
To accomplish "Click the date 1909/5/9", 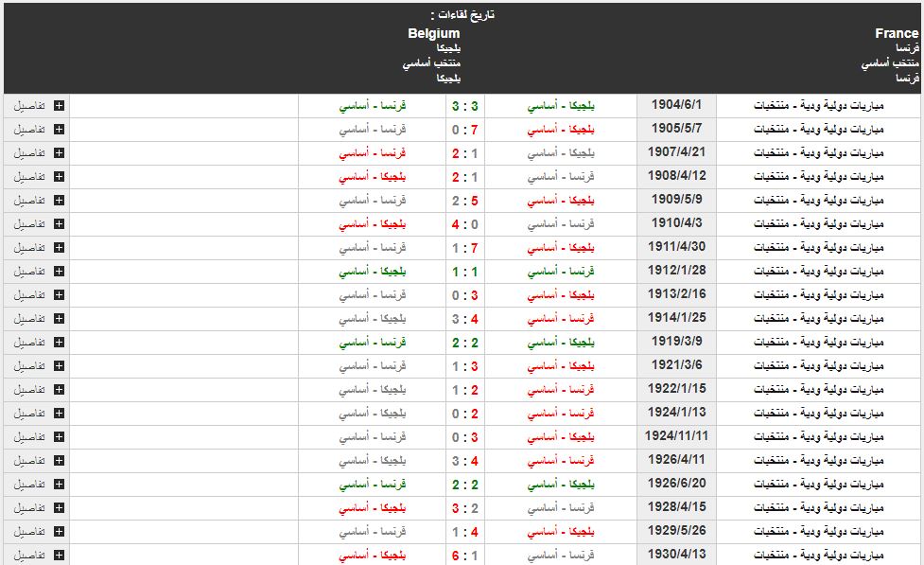I will (676, 199).
